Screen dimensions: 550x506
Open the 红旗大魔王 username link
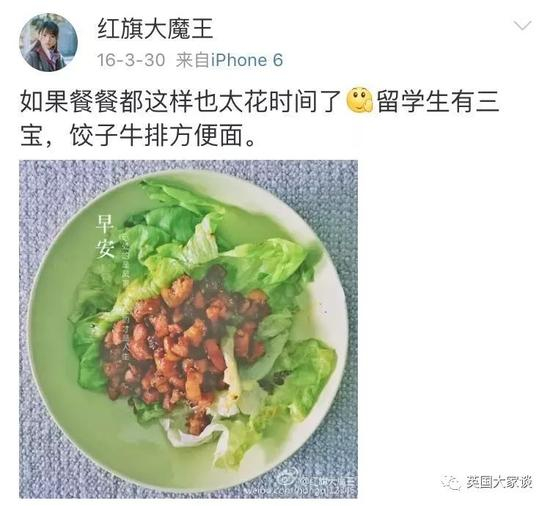pos(155,28)
